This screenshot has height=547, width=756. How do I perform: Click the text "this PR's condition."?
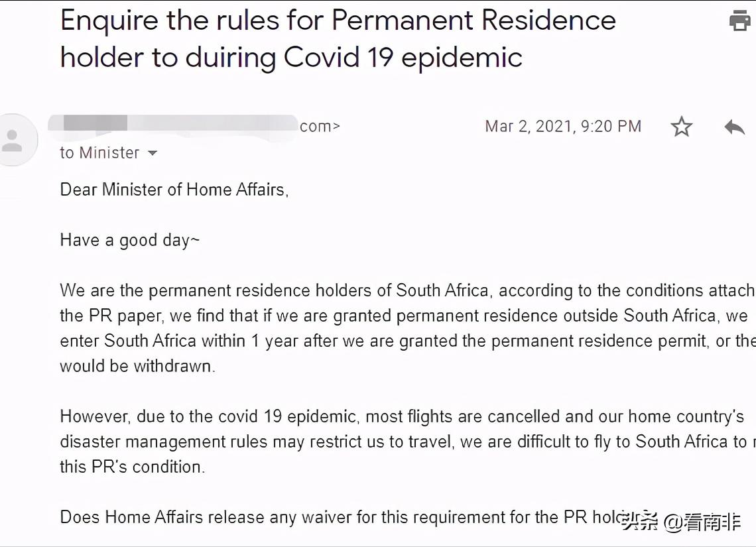132,467
